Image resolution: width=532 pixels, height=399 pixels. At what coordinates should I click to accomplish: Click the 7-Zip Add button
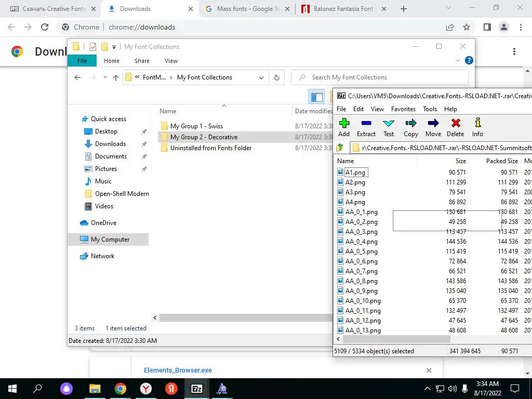(x=344, y=128)
